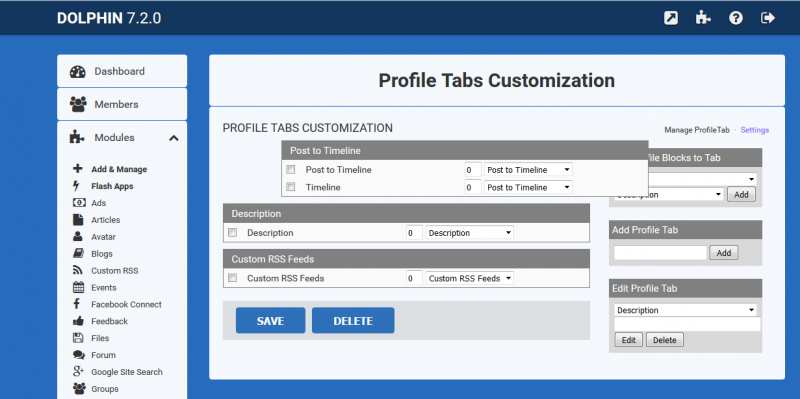Click the chat bubbles icon beside Forum
Image resolution: width=800 pixels, height=399 pixels.
(79, 355)
